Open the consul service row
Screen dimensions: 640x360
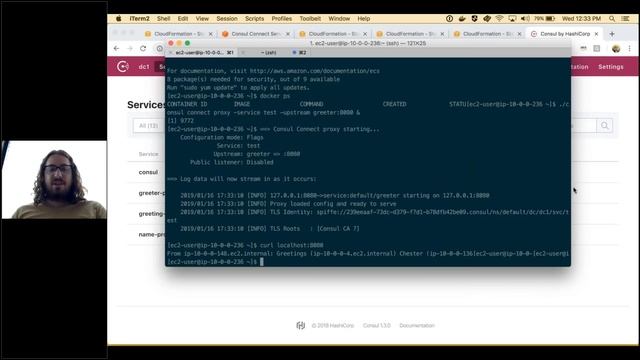[x=148, y=172]
